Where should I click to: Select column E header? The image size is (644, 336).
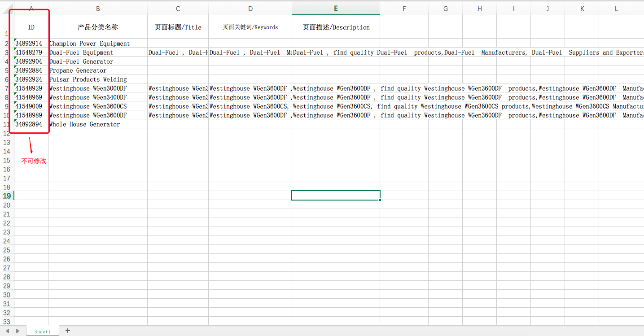click(336, 9)
